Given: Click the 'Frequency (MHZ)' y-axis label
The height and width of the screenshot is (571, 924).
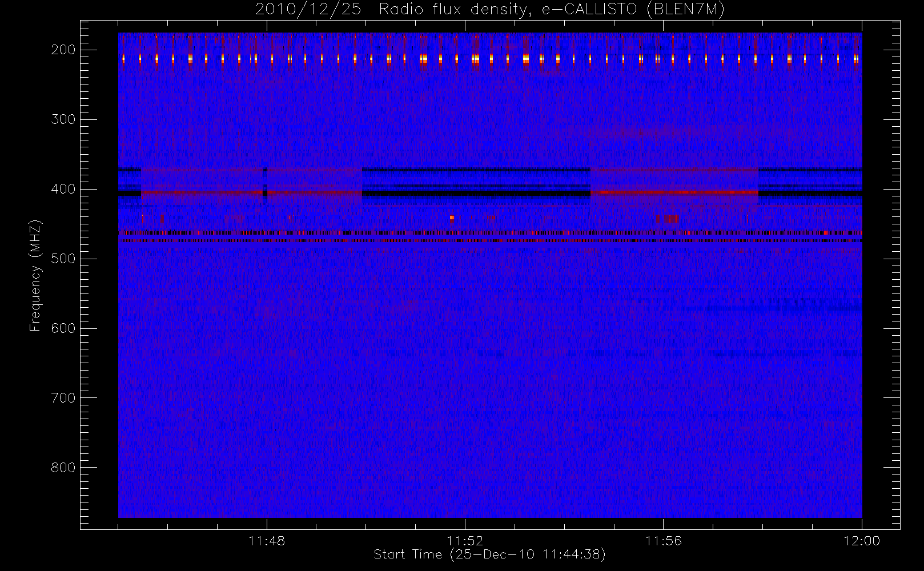Looking at the screenshot, I should 35,275.
